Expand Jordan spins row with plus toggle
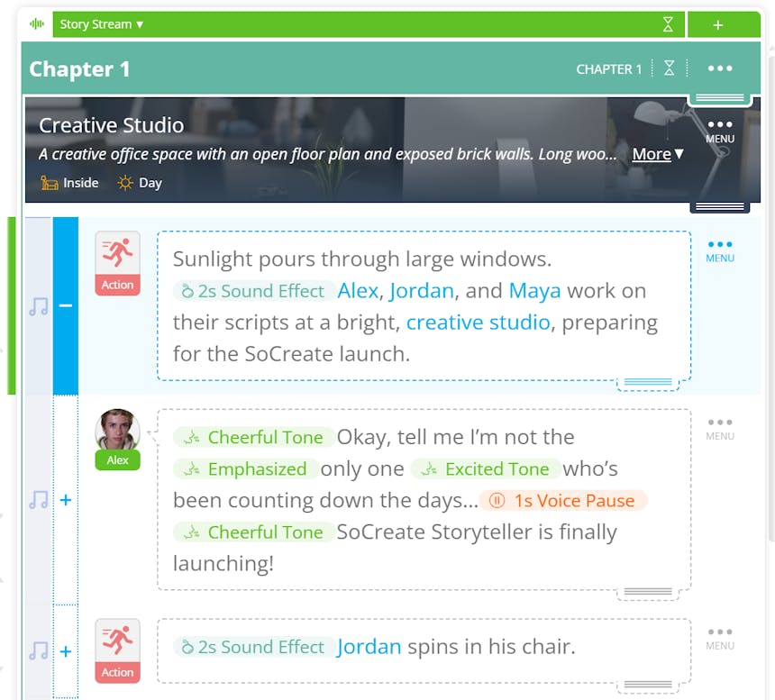The width and height of the screenshot is (775, 700). [x=65, y=651]
